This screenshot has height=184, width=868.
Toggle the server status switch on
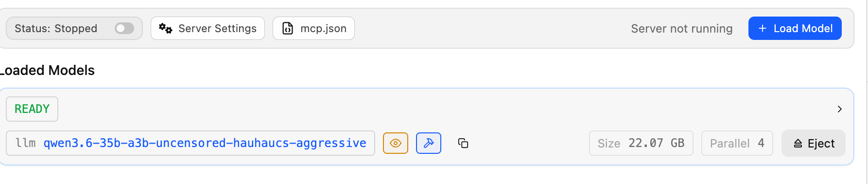(124, 28)
